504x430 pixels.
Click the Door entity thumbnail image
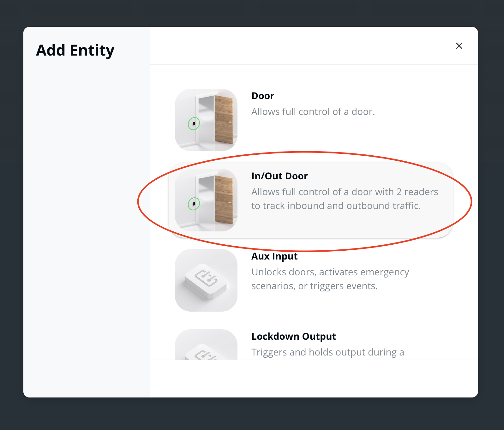pyautogui.click(x=206, y=120)
